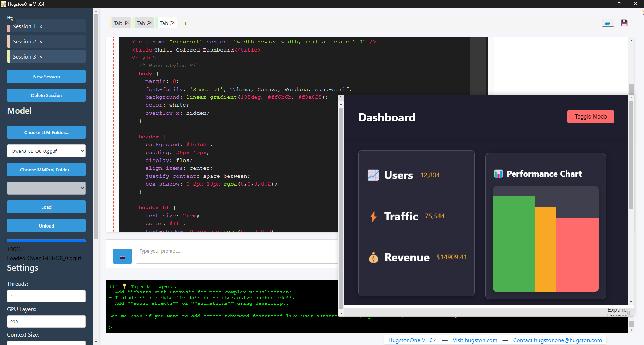644x345 pixels.
Task: Click the Traffic value 75,544
Action: point(435,216)
